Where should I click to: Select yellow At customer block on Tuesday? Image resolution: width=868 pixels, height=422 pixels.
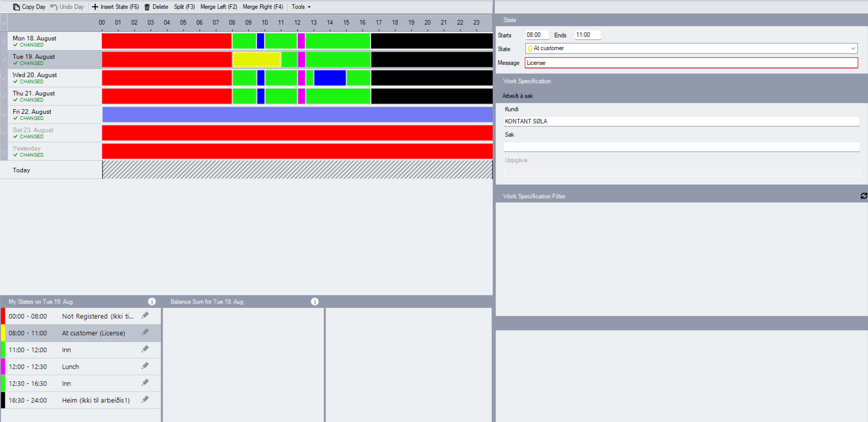click(257, 59)
